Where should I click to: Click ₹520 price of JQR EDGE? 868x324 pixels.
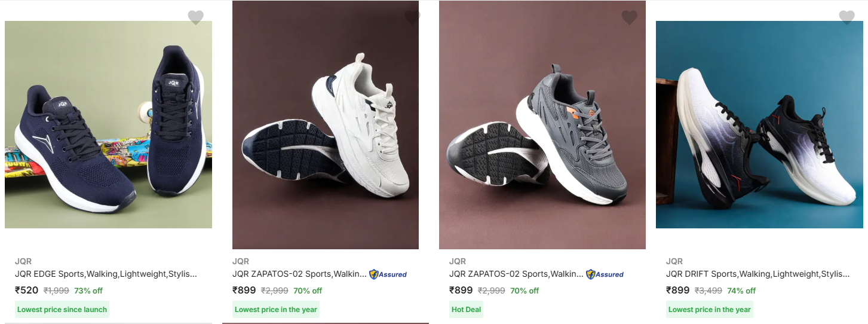(26, 291)
